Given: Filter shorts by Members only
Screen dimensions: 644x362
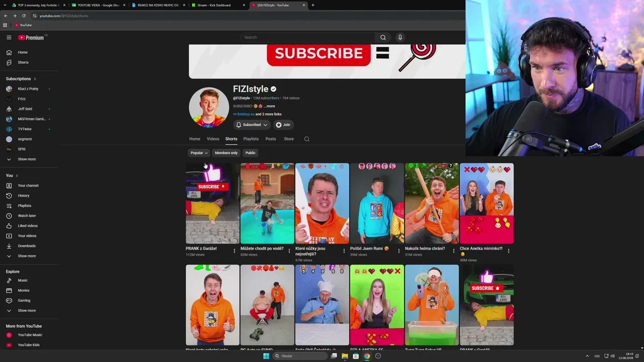Looking at the screenshot, I should click(x=226, y=153).
